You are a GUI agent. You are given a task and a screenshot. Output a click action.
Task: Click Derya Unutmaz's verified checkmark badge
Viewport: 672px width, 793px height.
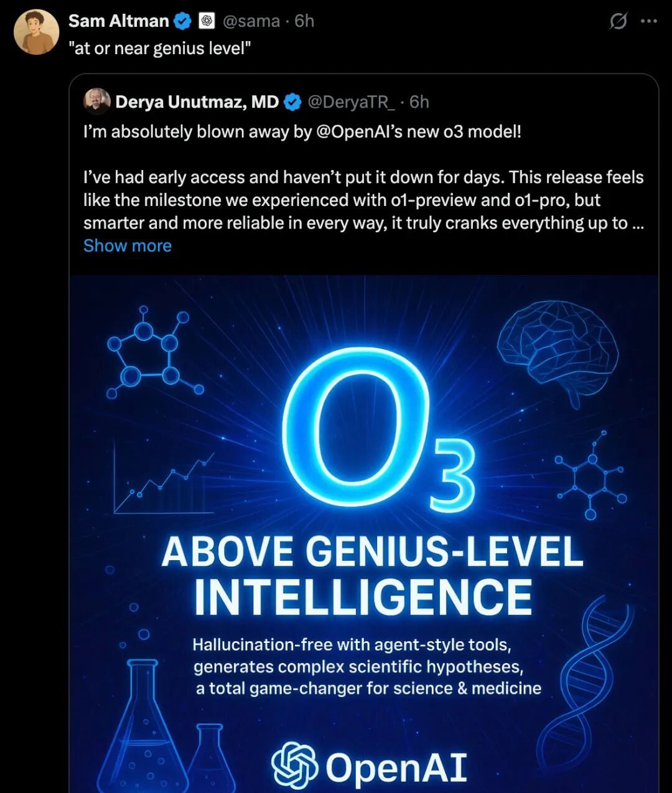pos(292,102)
